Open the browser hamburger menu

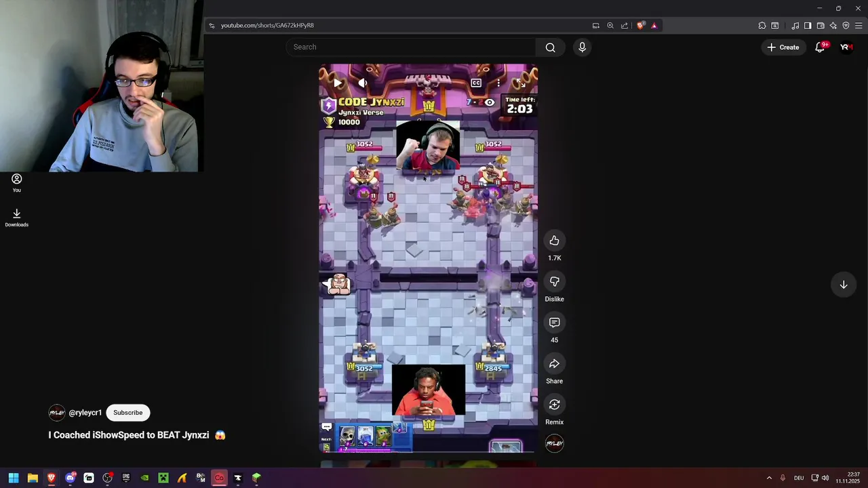coord(859,25)
